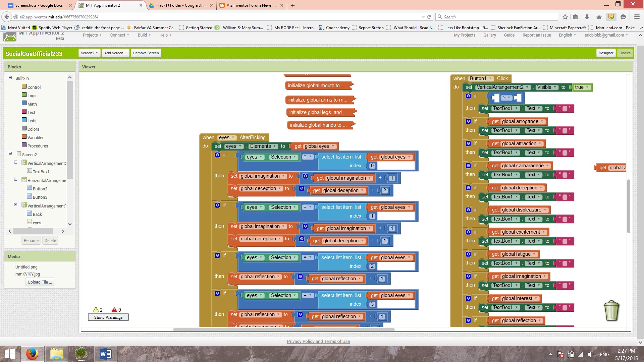The width and height of the screenshot is (644, 362).
Task: Click the yellow warning triangle icon
Action: tap(96, 310)
